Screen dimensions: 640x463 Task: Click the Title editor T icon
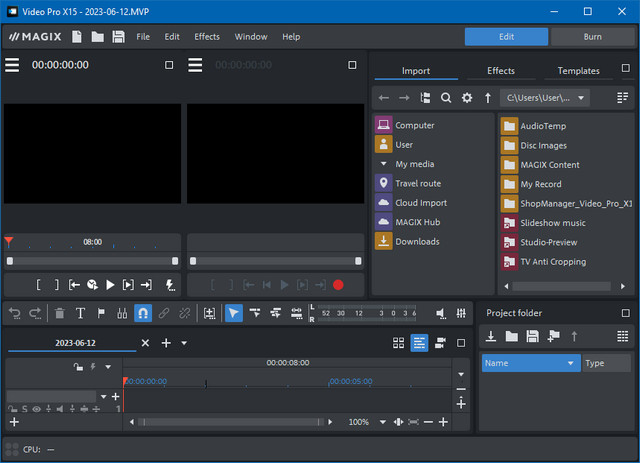point(81,313)
